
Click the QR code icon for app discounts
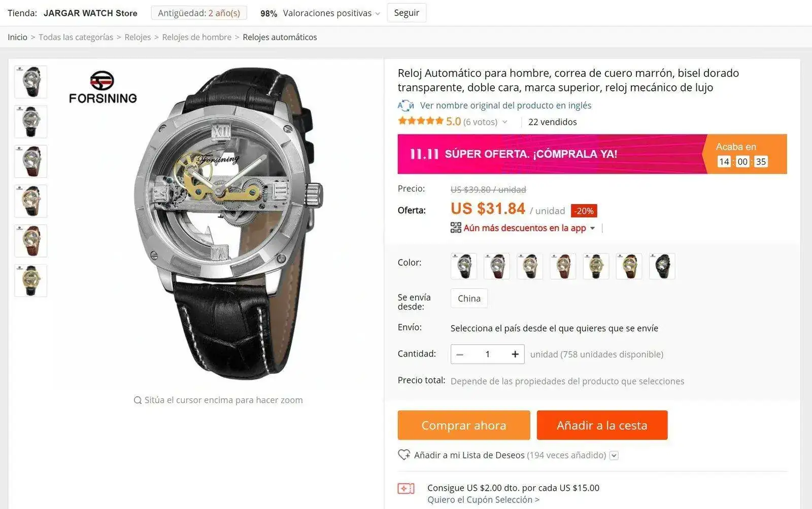coord(456,228)
